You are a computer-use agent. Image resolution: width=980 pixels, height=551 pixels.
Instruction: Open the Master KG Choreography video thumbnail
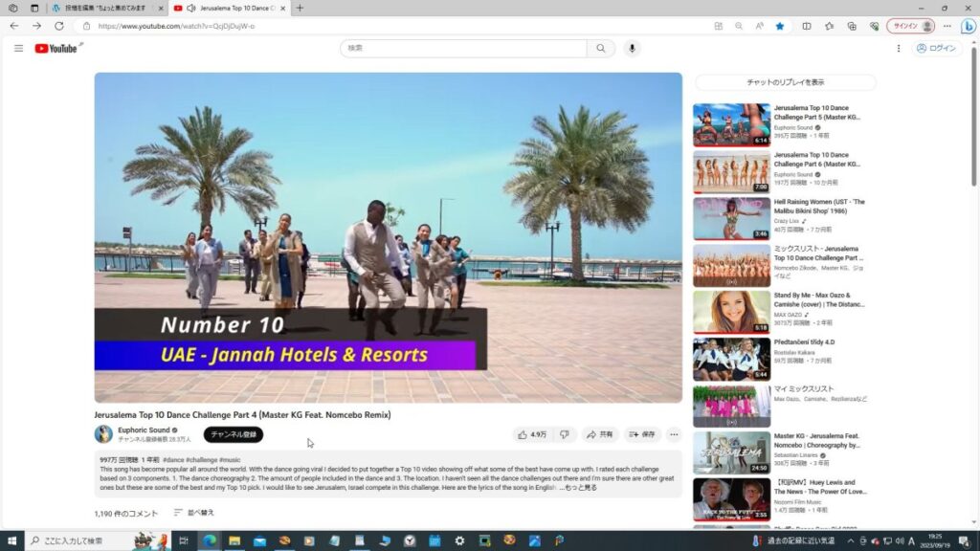(731, 452)
